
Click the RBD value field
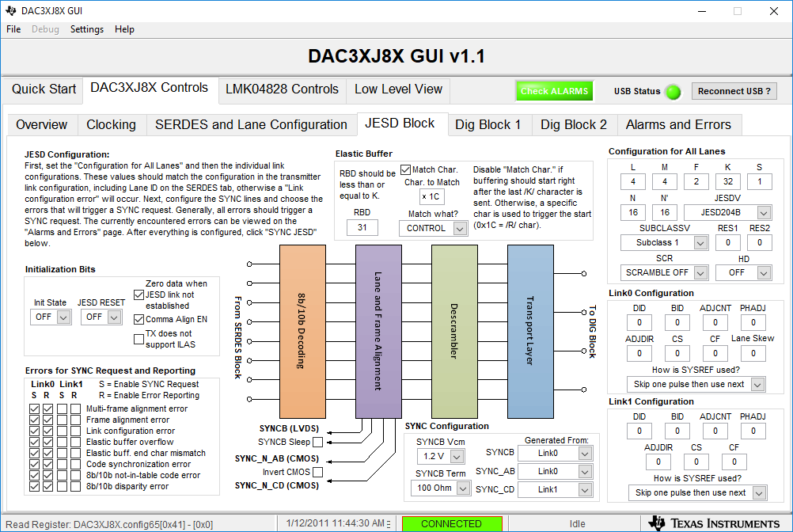[362, 227]
